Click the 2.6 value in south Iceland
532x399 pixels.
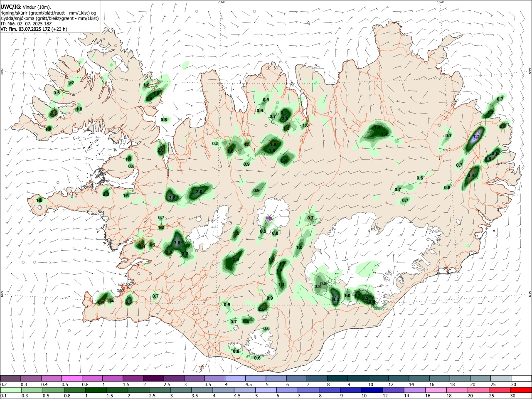[x=261, y=309]
